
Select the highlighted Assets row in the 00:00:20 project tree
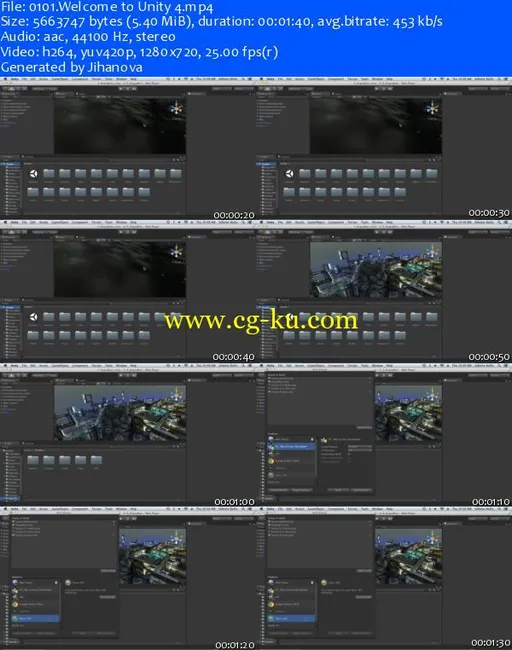11,165
